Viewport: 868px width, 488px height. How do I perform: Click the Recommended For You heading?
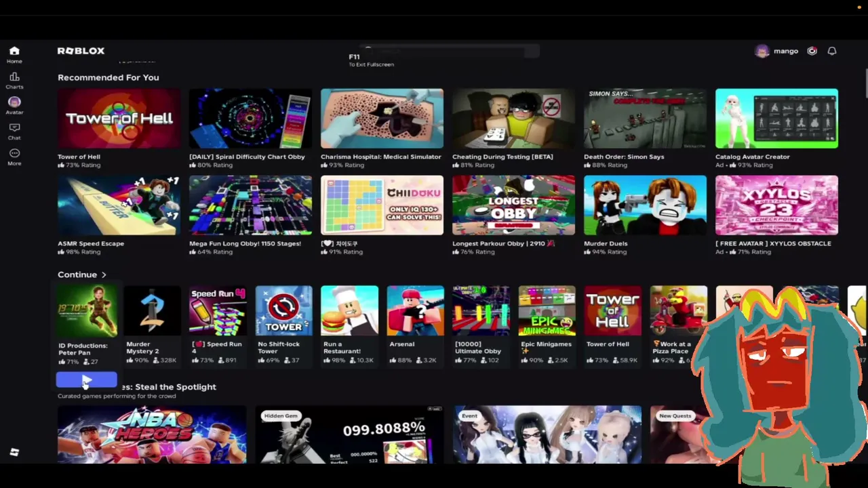(x=108, y=77)
